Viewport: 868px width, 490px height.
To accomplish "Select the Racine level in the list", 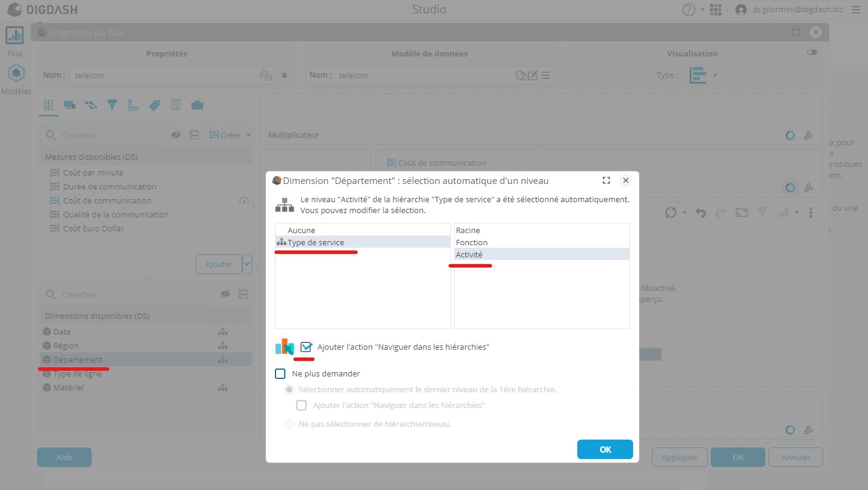I will point(468,230).
